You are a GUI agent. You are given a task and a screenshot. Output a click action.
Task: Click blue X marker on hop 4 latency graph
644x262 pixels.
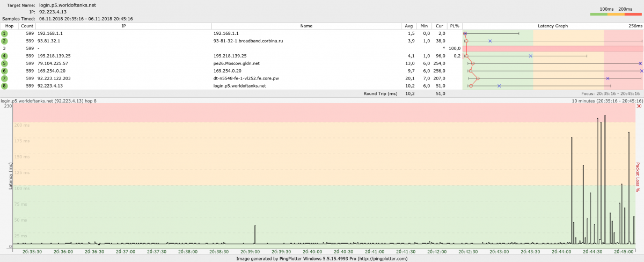(x=530, y=56)
